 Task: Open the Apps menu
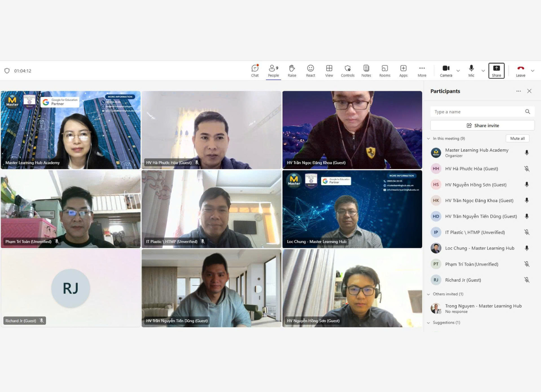tap(403, 71)
